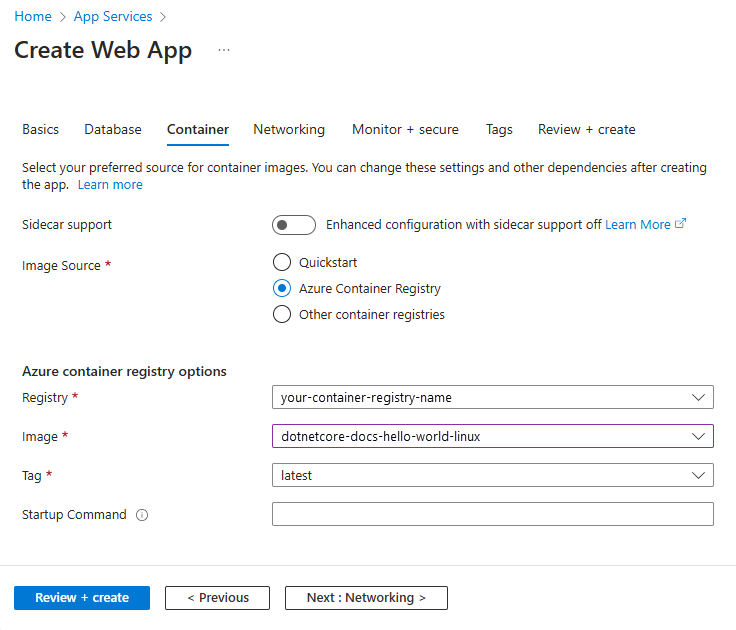Viewport: 736px width, 630px height.
Task: Switch to the Basics tab
Action: tap(41, 129)
